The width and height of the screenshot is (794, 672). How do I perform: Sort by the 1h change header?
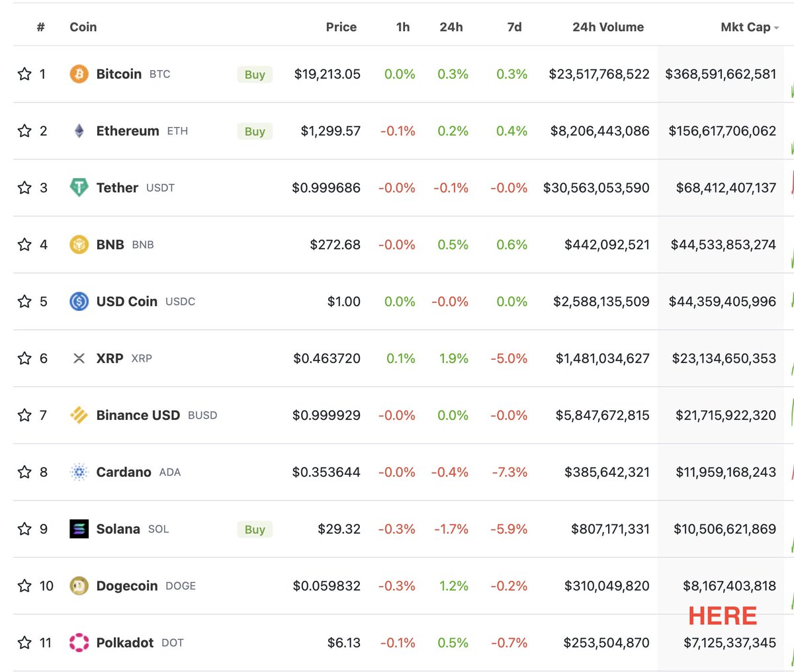tap(403, 27)
